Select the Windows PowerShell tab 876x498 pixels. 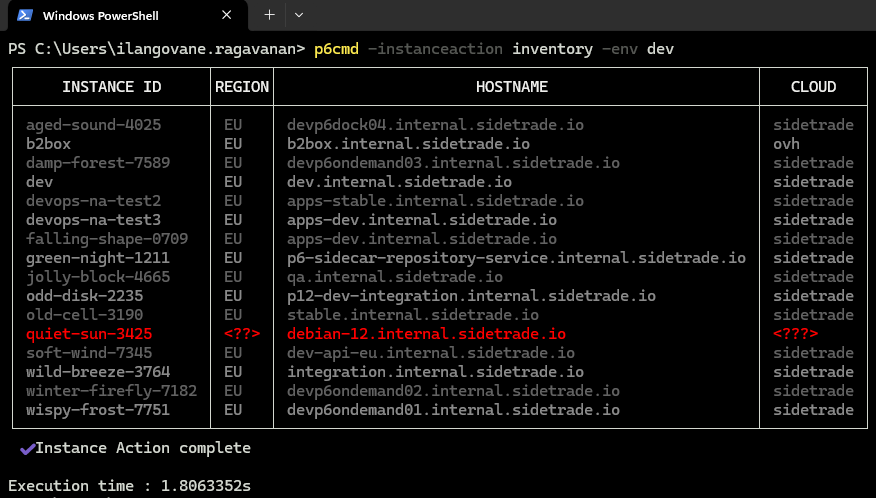click(127, 16)
